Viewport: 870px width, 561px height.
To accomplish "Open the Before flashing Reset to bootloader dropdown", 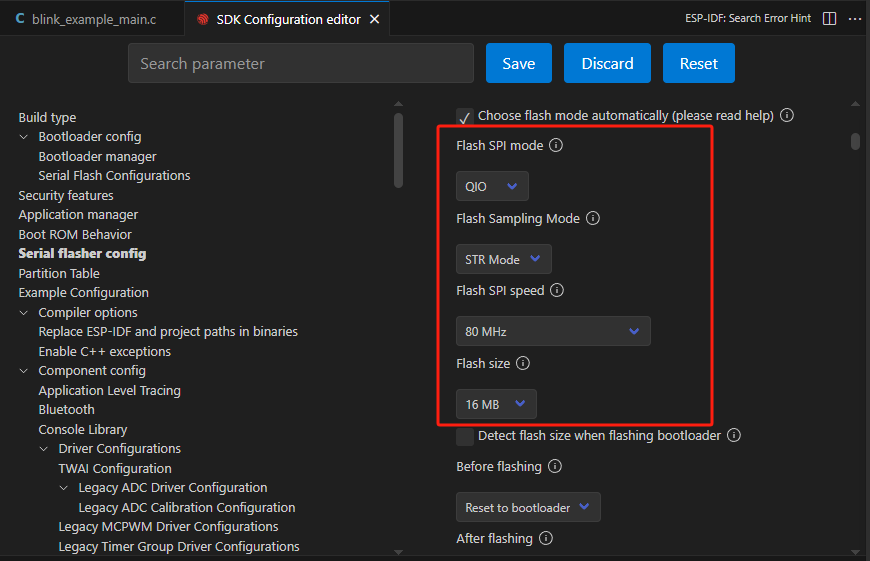I will pyautogui.click(x=528, y=507).
